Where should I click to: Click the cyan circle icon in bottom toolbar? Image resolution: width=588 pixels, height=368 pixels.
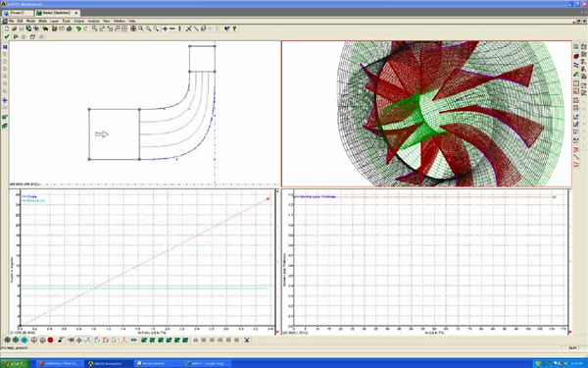(x=24, y=340)
